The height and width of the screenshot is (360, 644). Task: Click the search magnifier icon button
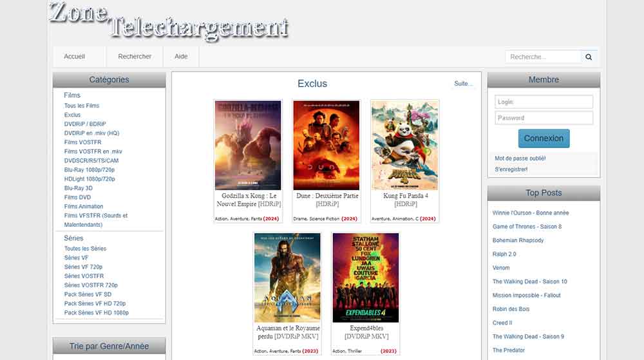pyautogui.click(x=589, y=57)
